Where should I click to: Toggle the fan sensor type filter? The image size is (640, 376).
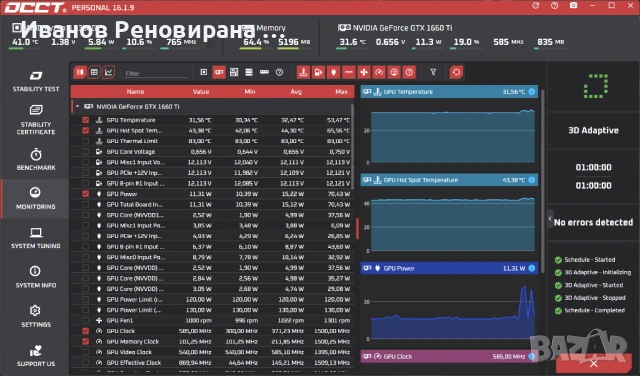364,72
